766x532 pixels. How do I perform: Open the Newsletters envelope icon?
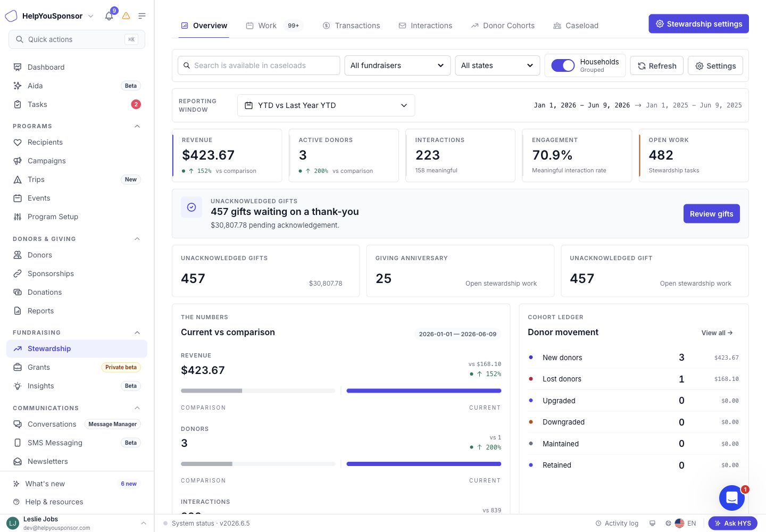18,461
